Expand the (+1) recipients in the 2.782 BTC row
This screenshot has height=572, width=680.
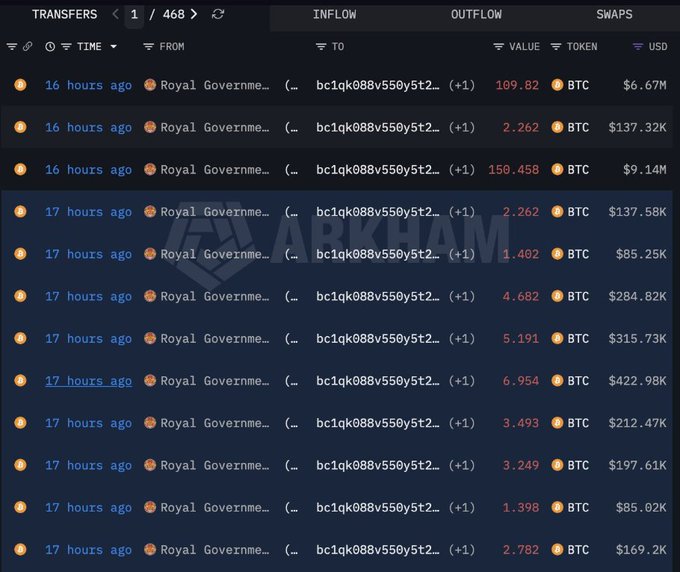(462, 549)
